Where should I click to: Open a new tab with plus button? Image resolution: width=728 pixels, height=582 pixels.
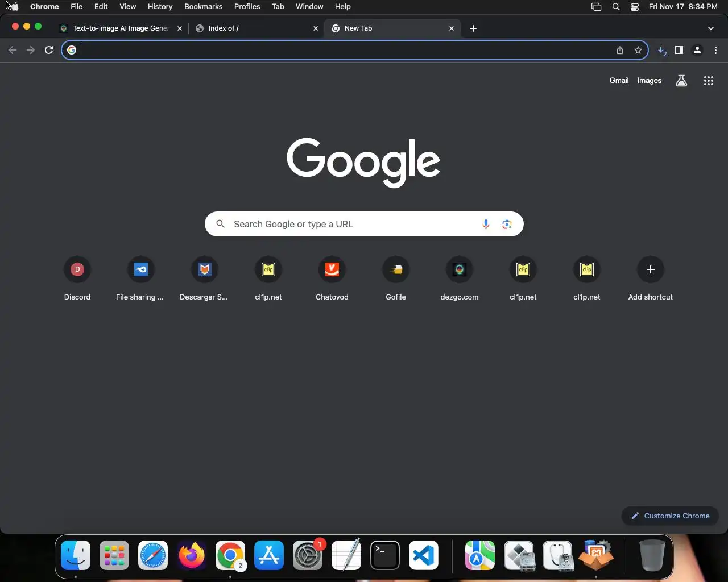(x=473, y=28)
